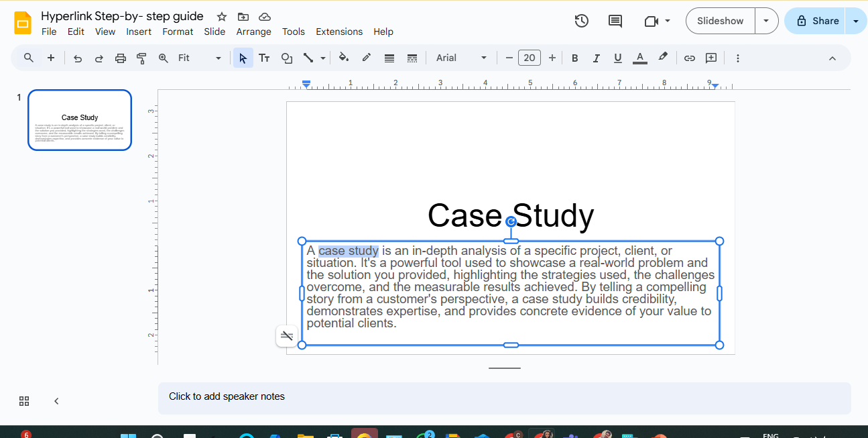
Task: Open the Extensions menu
Action: tap(339, 32)
